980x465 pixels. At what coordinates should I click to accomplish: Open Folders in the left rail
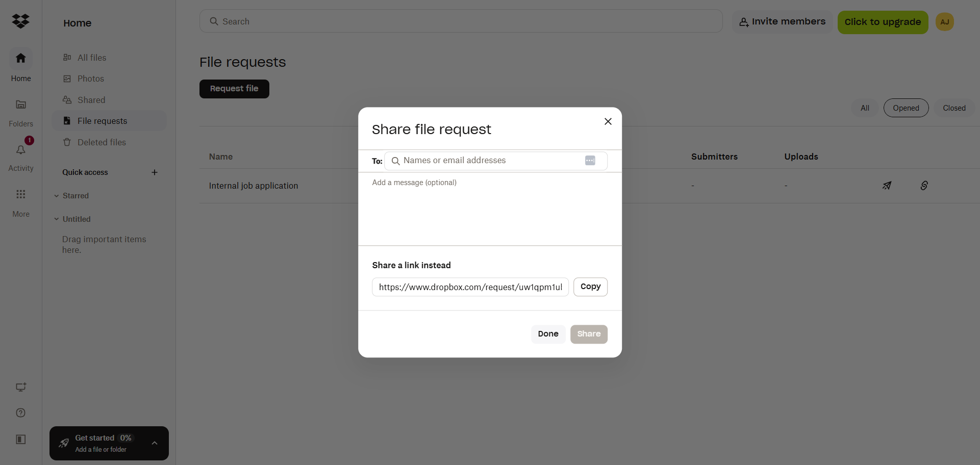21,113
